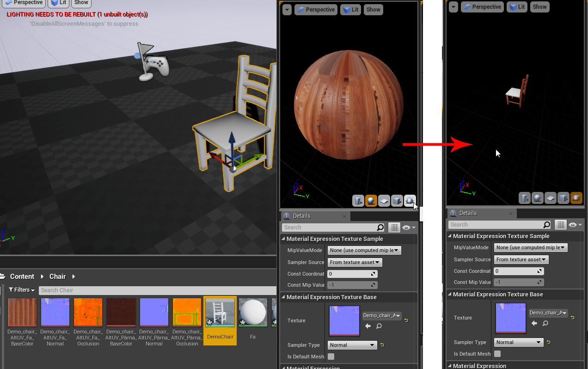Click the use-selected-asset arrow under the chair preview's Texture
The height and width of the screenshot is (369, 588).
(534, 323)
